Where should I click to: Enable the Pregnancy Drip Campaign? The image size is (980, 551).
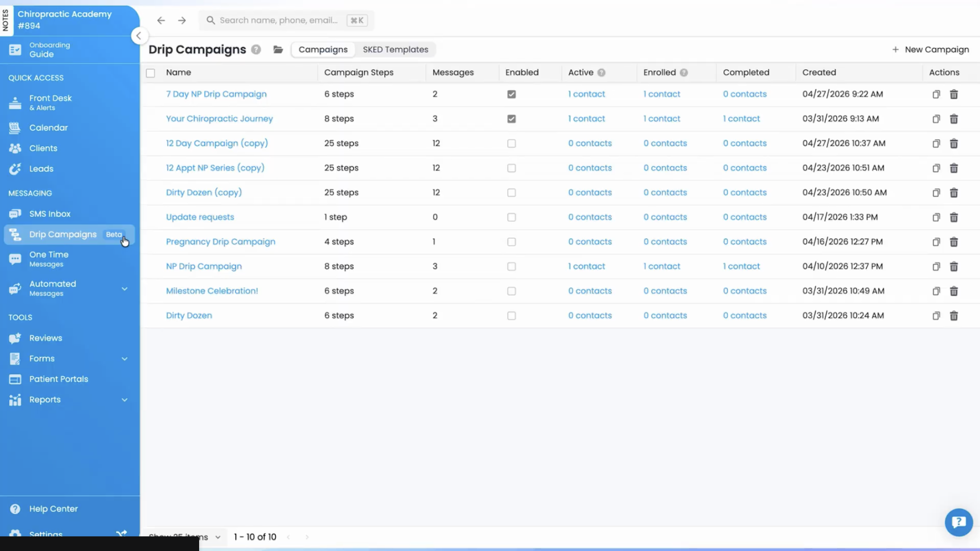[x=511, y=242]
